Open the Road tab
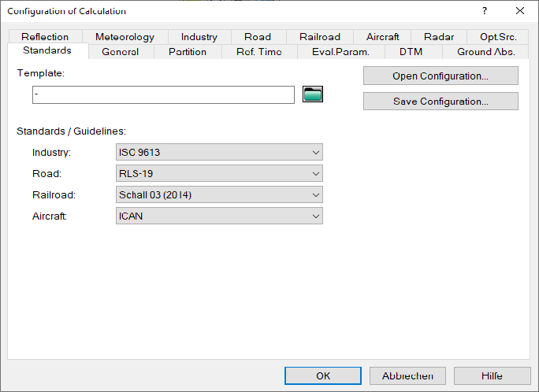Image resolution: width=539 pixels, height=392 pixels. (258, 37)
